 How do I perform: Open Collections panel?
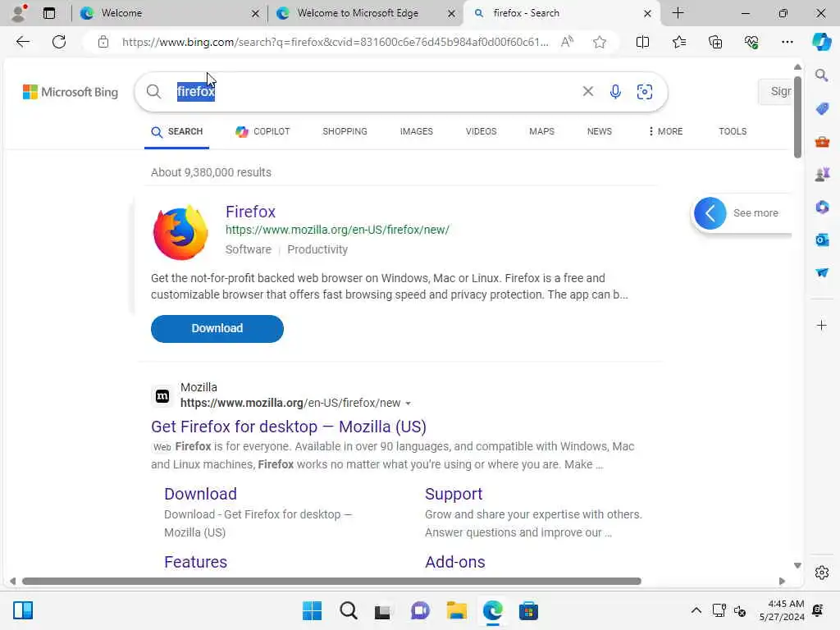pyautogui.click(x=715, y=42)
